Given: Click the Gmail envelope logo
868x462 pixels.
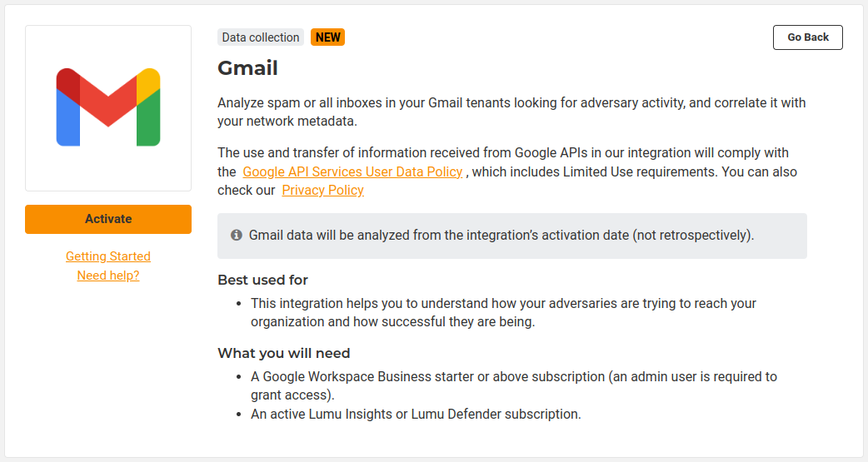Looking at the screenshot, I should 108,107.
